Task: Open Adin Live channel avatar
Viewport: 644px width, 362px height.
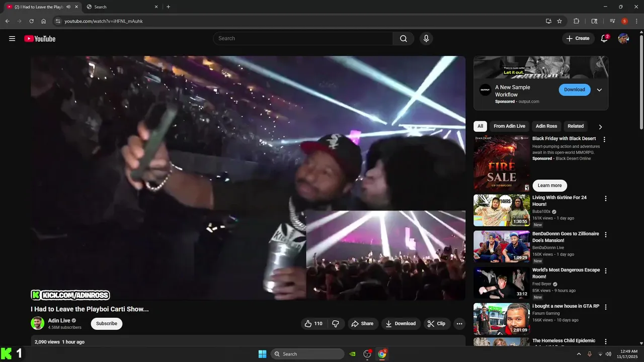Action: 38,323
